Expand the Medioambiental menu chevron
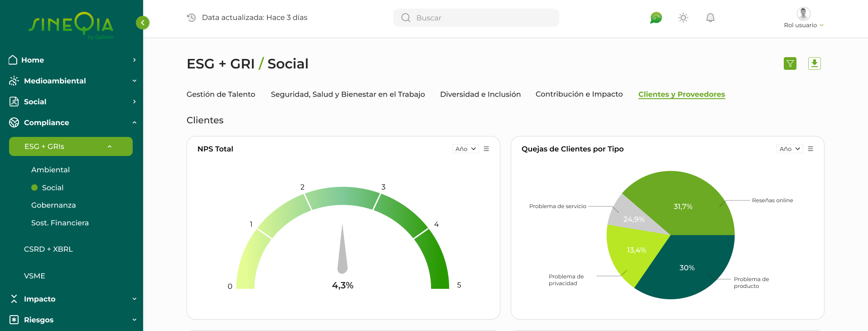Image resolution: width=868 pixels, height=331 pixels. [x=134, y=81]
